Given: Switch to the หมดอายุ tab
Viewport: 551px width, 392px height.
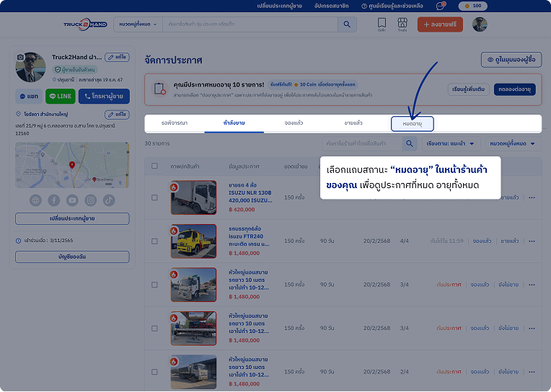Looking at the screenshot, I should click(413, 123).
